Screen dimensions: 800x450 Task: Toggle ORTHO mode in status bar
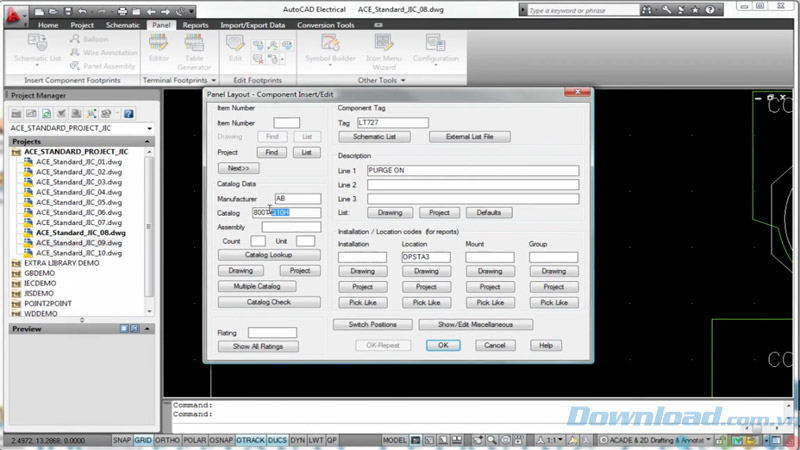tap(169, 440)
